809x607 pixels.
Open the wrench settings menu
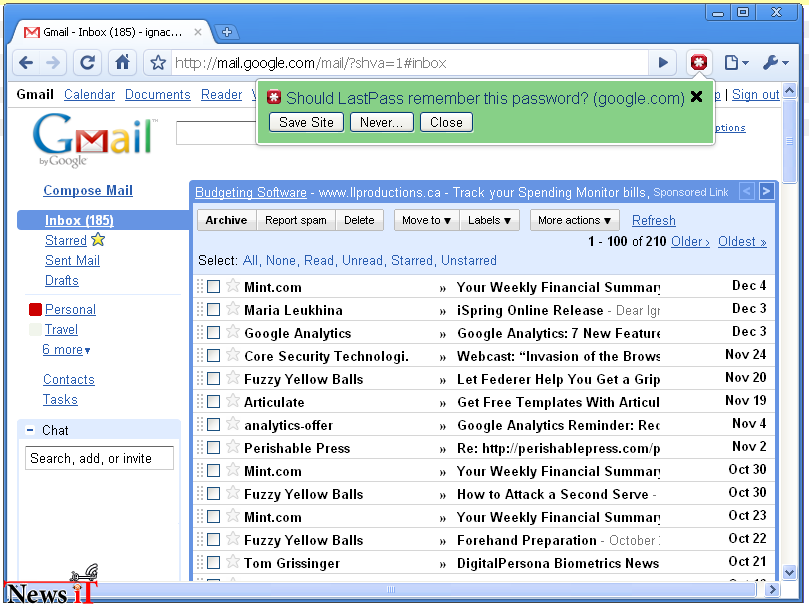coord(775,63)
